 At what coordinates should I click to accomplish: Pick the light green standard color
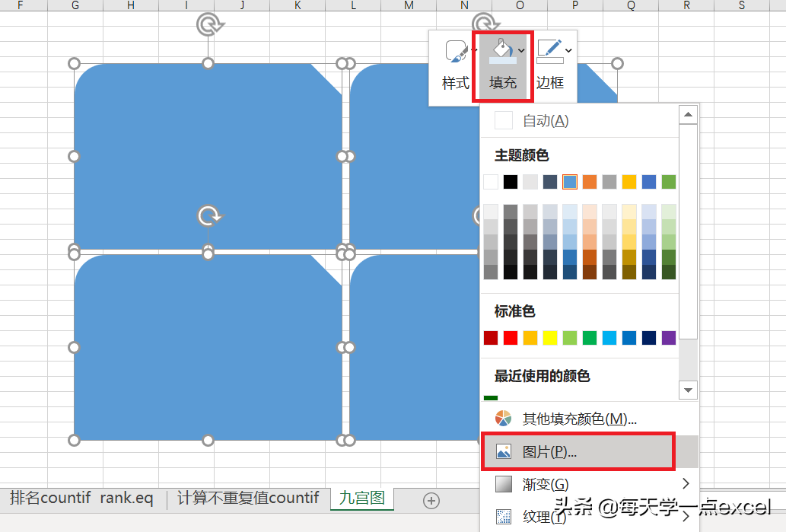coord(570,338)
